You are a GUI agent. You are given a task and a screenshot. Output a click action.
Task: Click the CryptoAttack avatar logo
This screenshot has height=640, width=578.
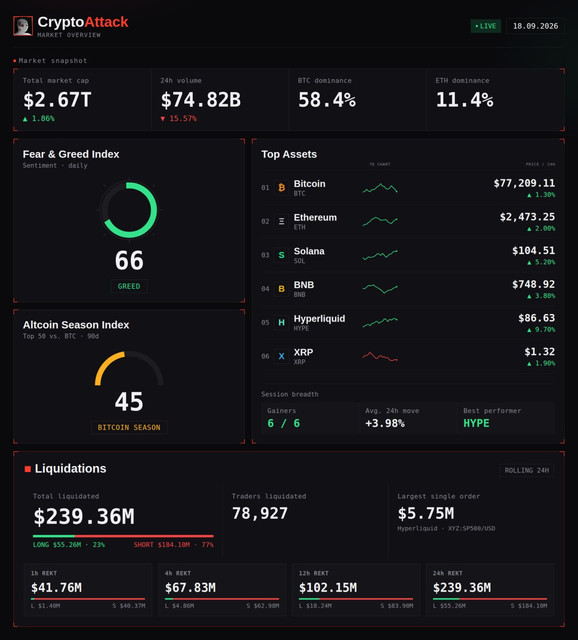[23, 26]
